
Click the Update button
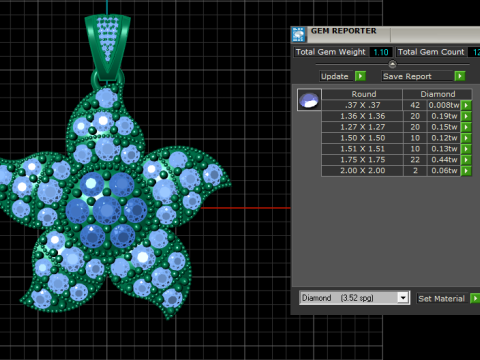click(x=335, y=76)
